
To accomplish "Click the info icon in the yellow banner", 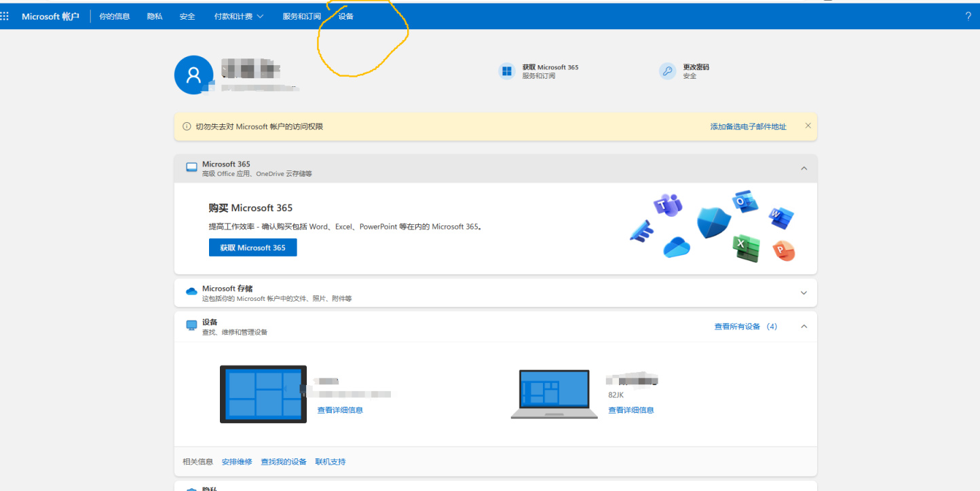I will tap(187, 126).
